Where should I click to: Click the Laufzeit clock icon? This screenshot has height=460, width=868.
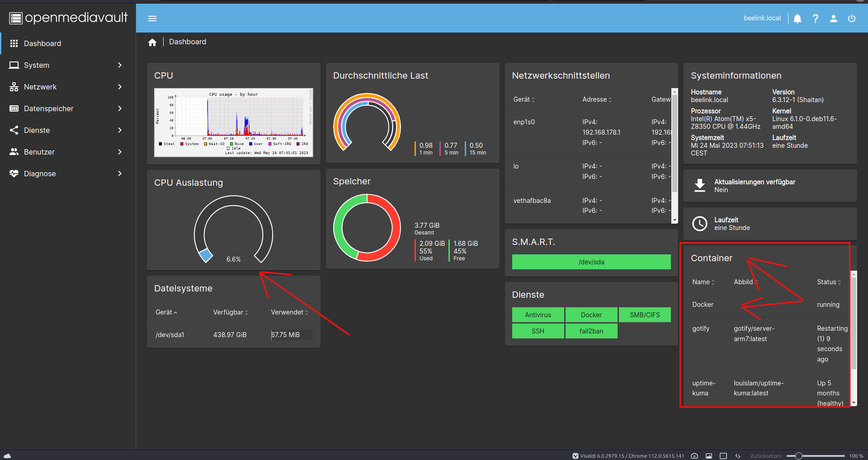(700, 224)
